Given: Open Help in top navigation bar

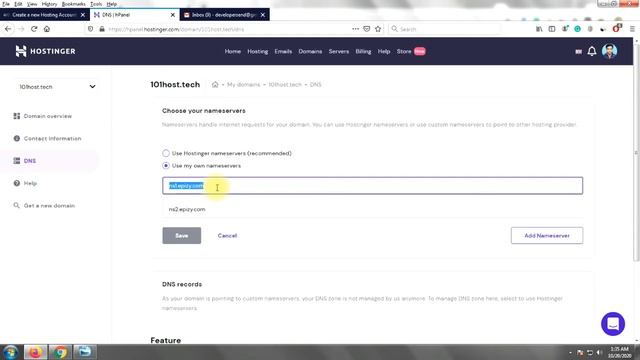Looking at the screenshot, I should click(x=384, y=51).
